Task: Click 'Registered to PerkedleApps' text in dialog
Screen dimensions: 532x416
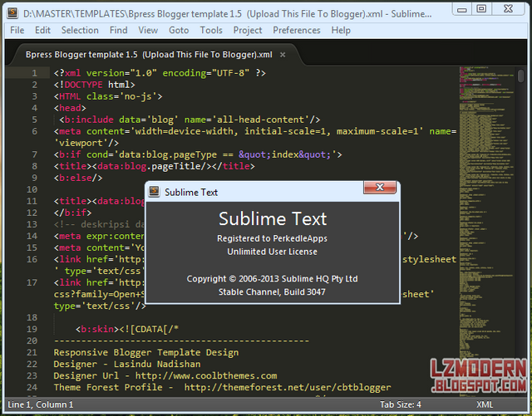Action: pos(272,238)
